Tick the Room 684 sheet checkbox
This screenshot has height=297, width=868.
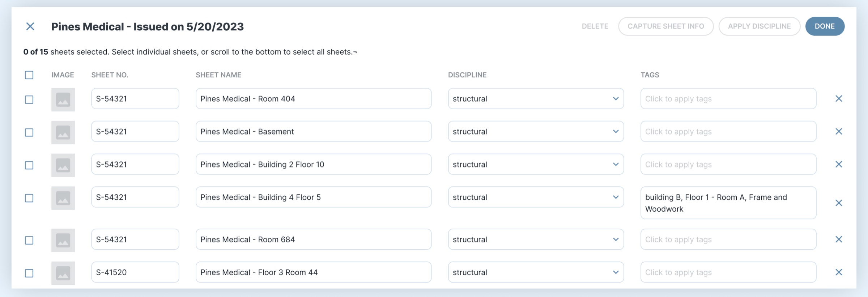[x=29, y=240]
